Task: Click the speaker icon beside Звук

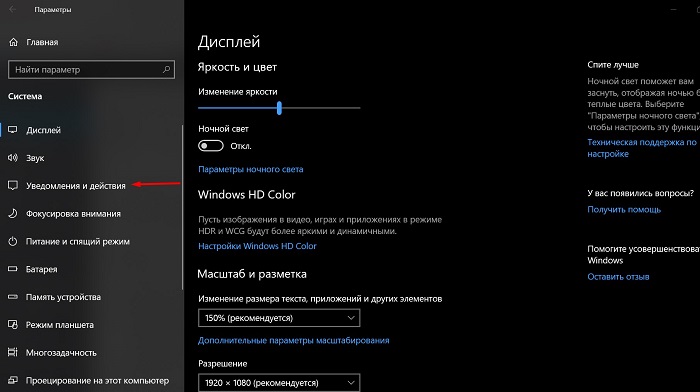Action: [x=12, y=158]
